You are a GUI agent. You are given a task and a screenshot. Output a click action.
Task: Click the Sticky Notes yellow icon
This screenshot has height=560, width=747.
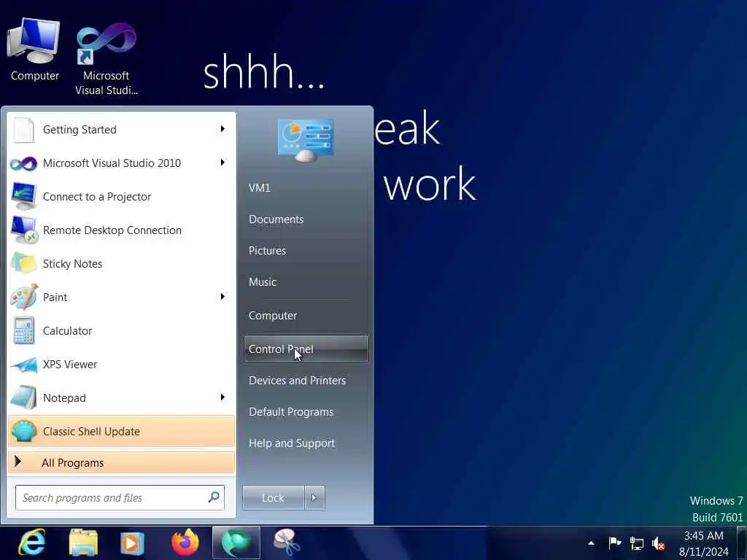click(24, 262)
